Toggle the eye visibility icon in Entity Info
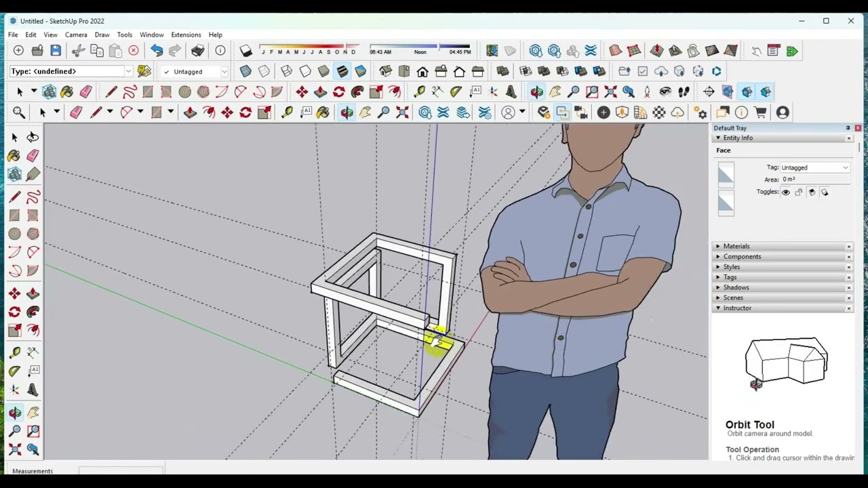 [x=786, y=192]
